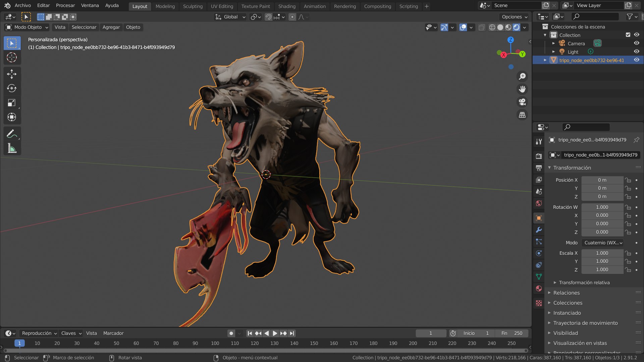Uncheck the Collection exclude checkbox

click(628, 35)
